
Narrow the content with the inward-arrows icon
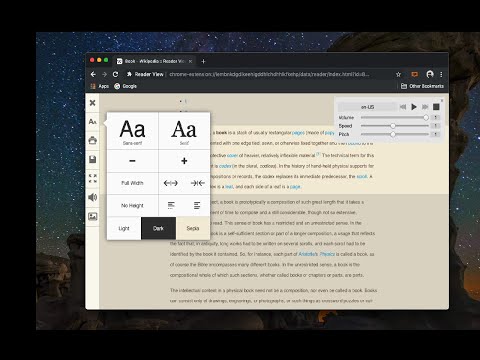(197, 183)
